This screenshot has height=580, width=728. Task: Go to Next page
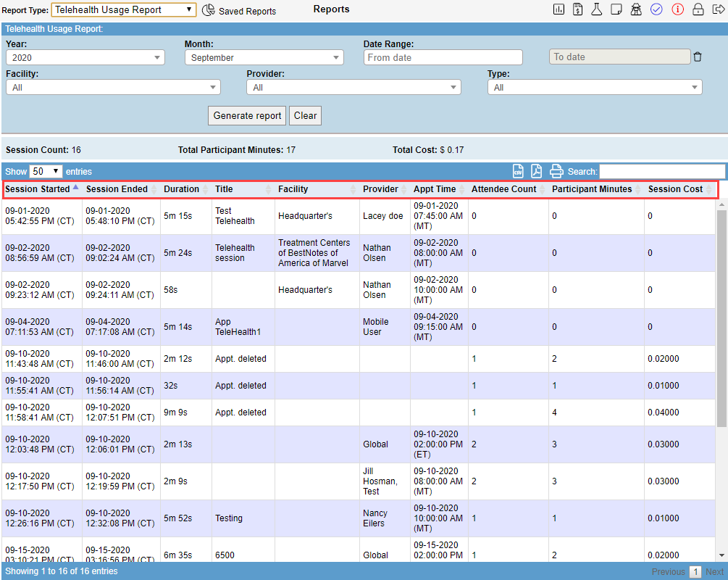pos(714,571)
